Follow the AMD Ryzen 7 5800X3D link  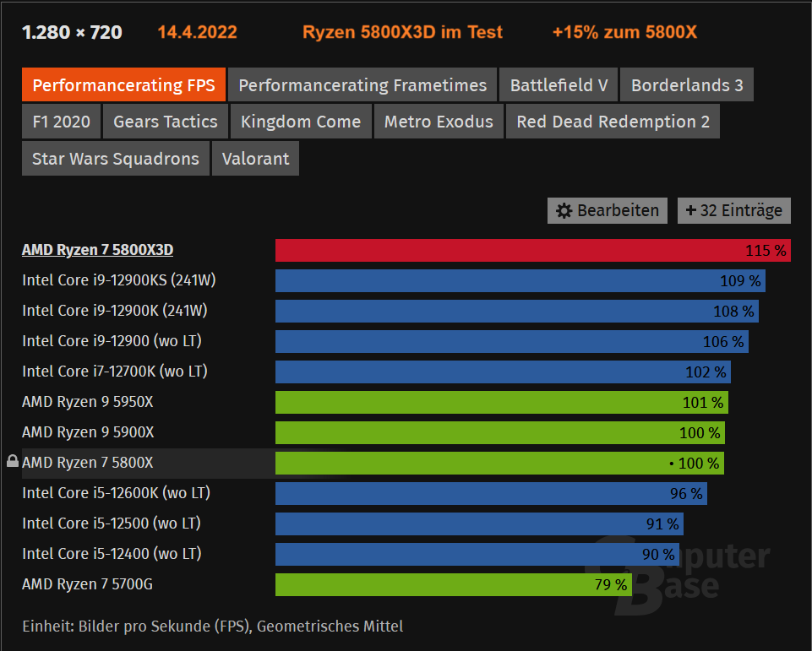pos(97,250)
